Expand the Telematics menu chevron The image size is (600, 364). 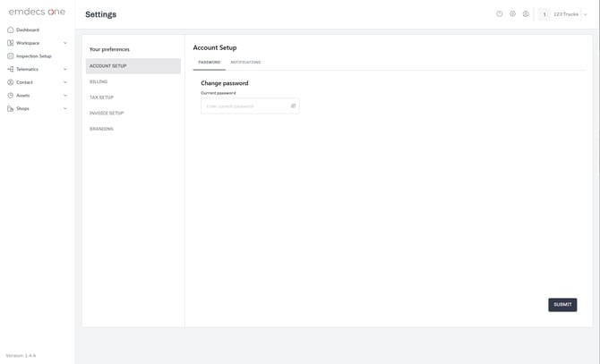(x=65, y=69)
